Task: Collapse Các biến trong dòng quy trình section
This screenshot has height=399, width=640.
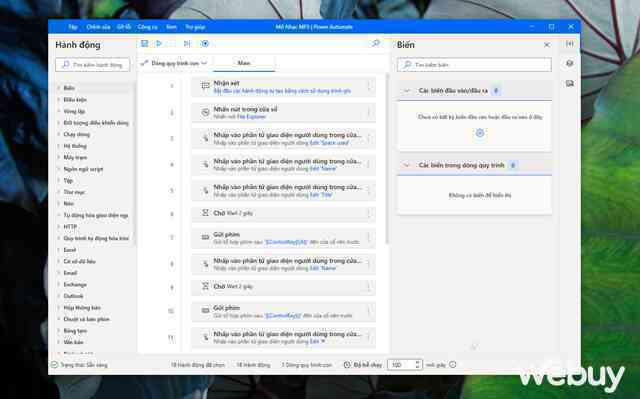Action: [x=407, y=165]
